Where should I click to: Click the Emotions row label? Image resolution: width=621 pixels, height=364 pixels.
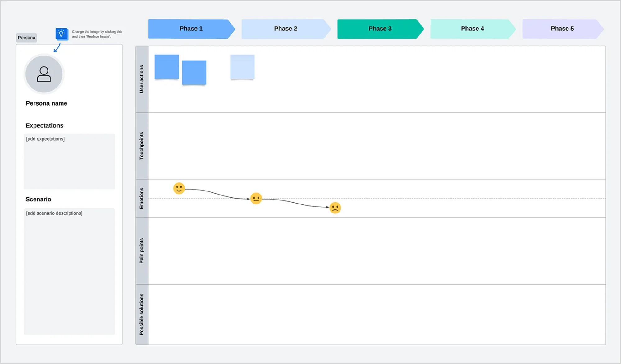(142, 198)
